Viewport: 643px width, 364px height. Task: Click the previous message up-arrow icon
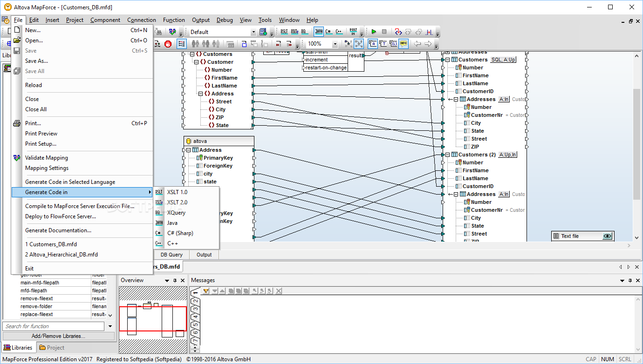(x=222, y=291)
